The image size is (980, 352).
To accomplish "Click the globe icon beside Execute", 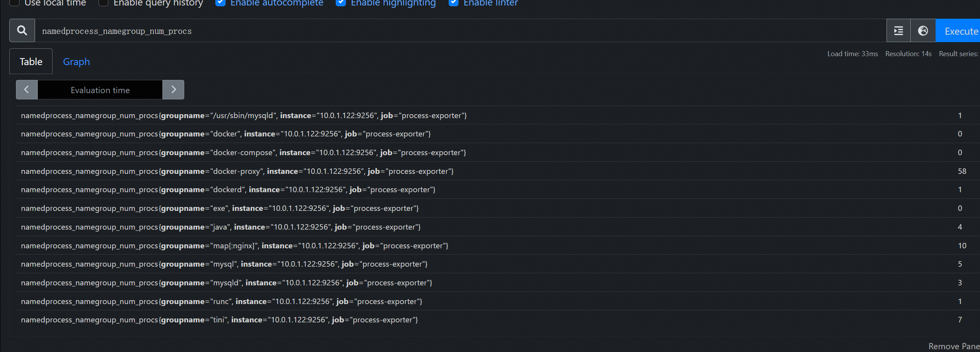I will point(922,30).
